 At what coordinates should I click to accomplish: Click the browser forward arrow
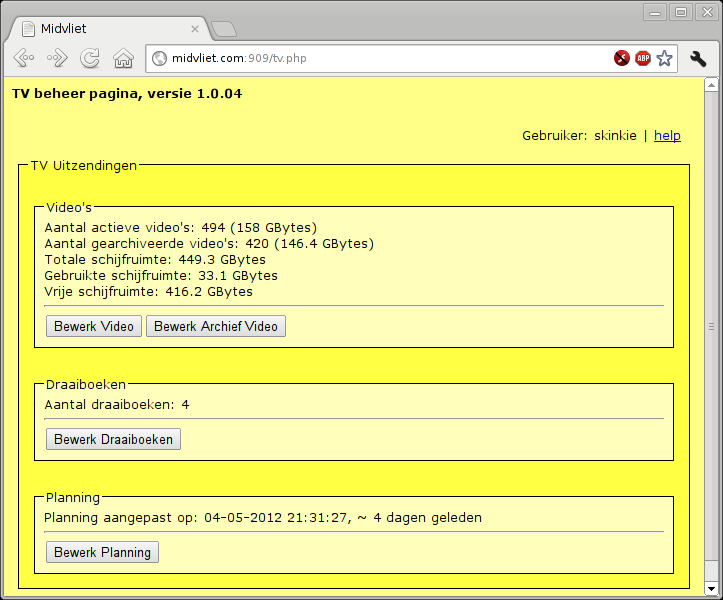pos(57,58)
